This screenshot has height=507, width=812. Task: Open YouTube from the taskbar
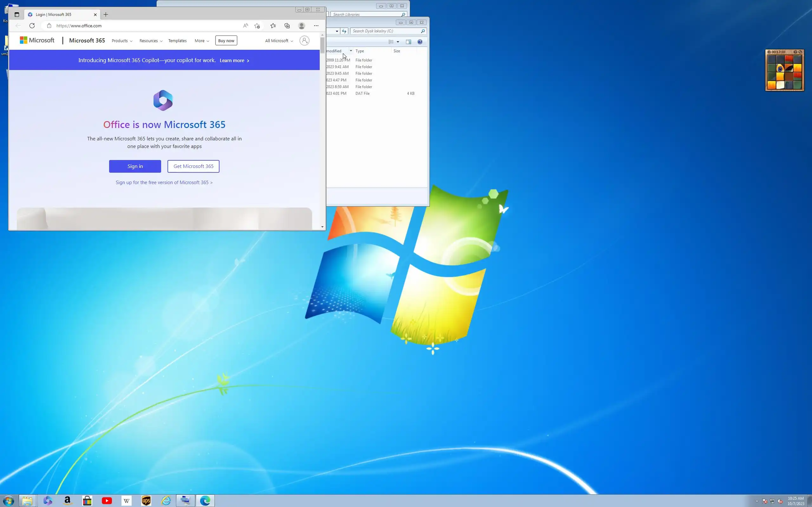107,501
